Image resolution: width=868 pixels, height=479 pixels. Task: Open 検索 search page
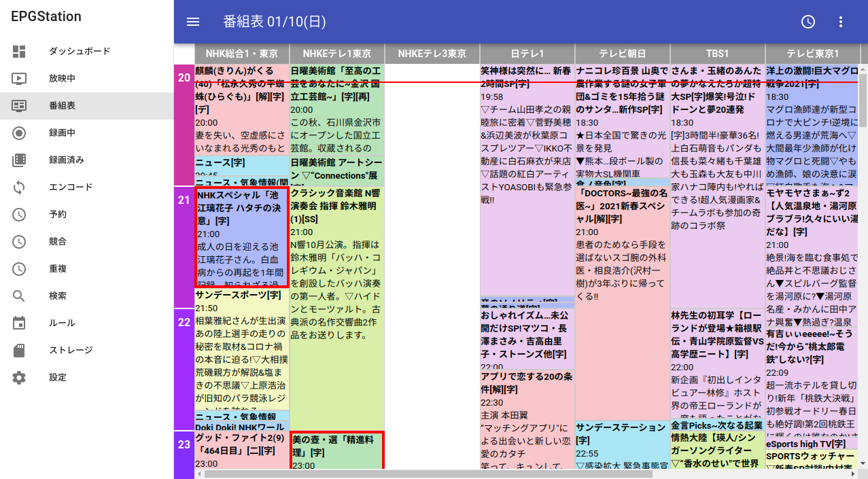[87, 296]
